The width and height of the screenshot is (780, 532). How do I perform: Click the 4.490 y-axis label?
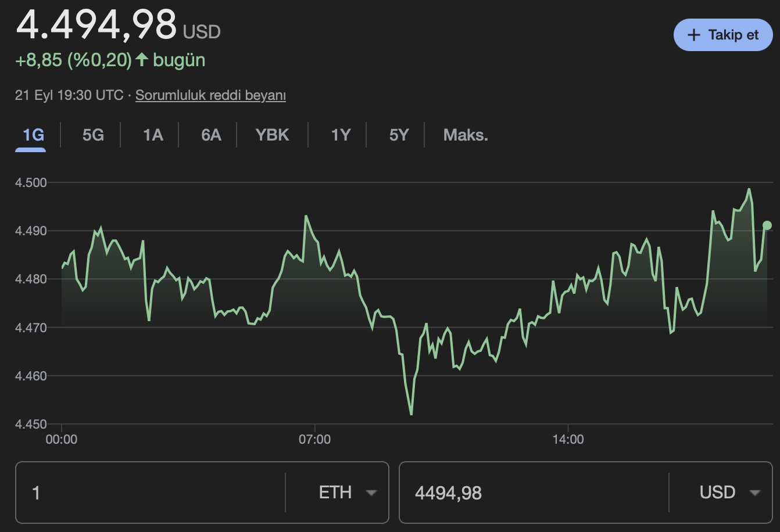tap(31, 231)
